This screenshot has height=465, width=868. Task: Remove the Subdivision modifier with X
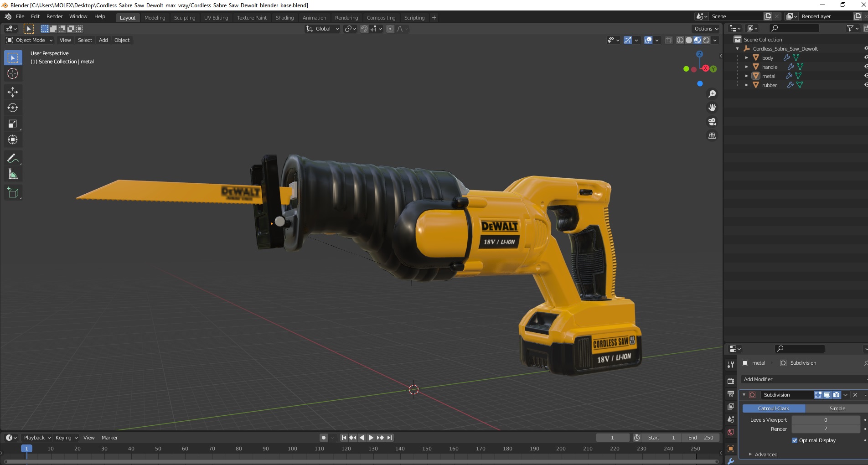(855, 395)
